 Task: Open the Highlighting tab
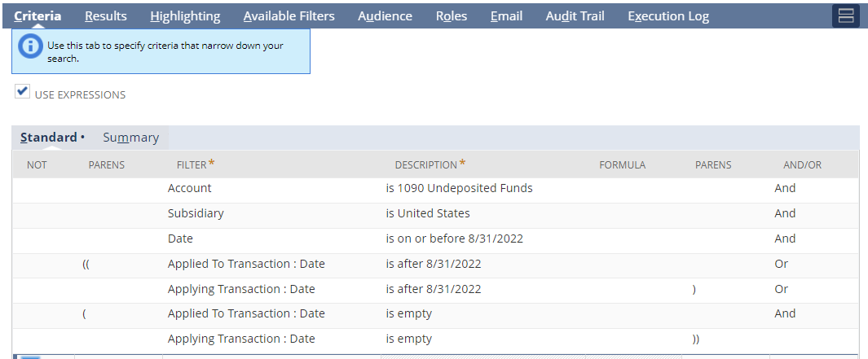coord(185,16)
